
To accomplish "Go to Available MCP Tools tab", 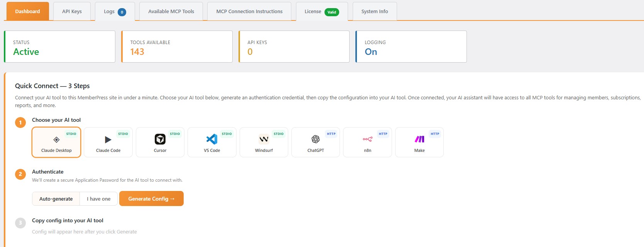I will pos(171,11).
